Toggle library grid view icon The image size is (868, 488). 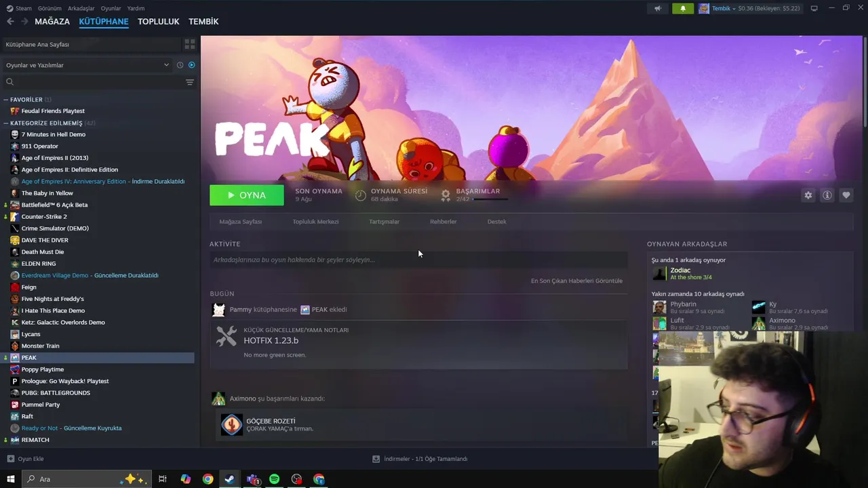[x=190, y=44]
